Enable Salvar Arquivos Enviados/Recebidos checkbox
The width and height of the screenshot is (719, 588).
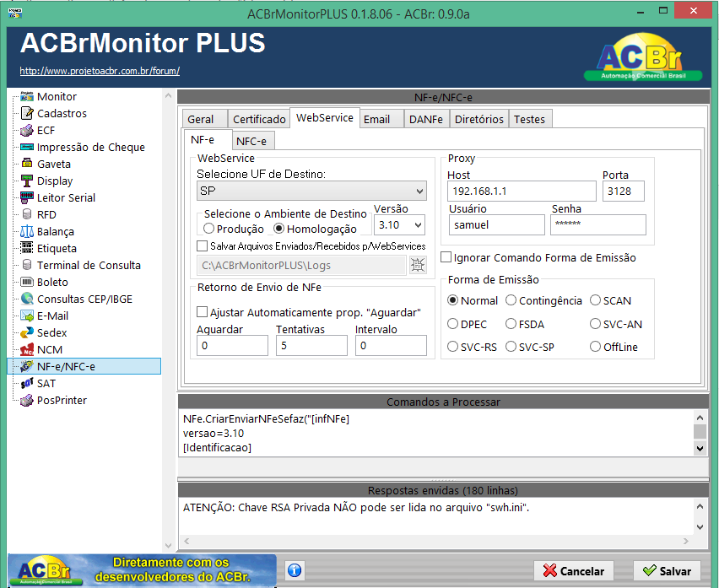202,246
